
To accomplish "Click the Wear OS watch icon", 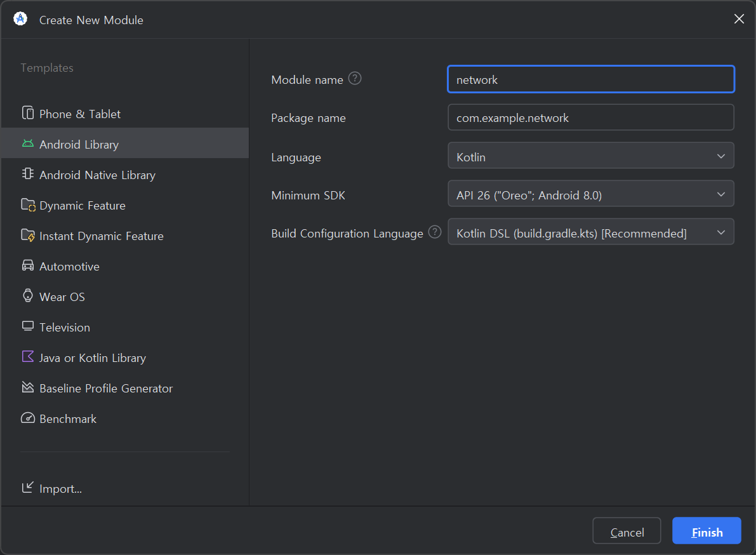I will click(x=28, y=295).
